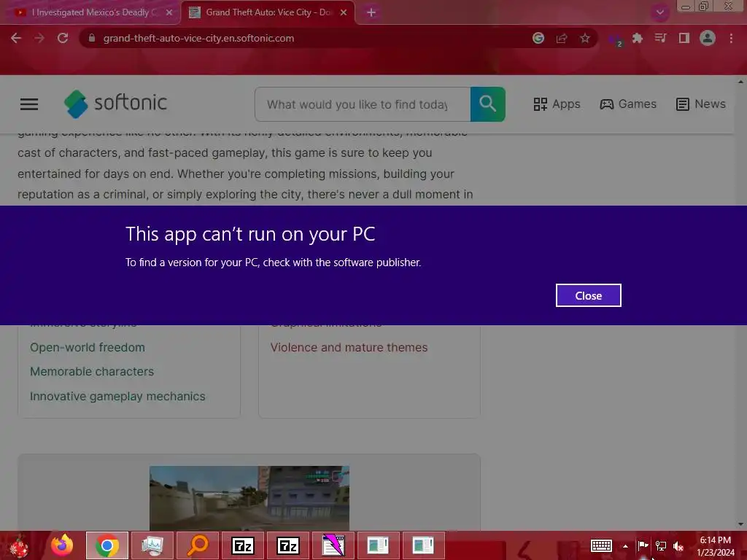Close the Grand Theft Auto tab
The height and width of the screenshot is (560, 747).
pos(344,12)
